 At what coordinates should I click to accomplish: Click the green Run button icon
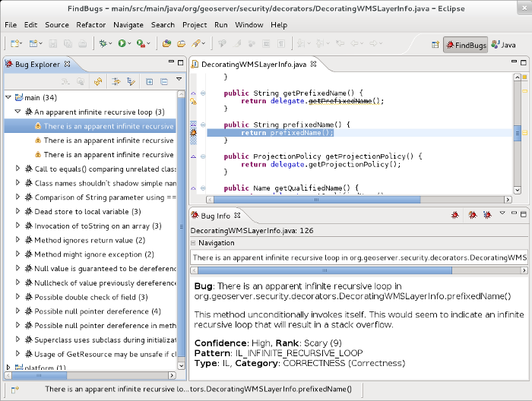tap(122, 43)
